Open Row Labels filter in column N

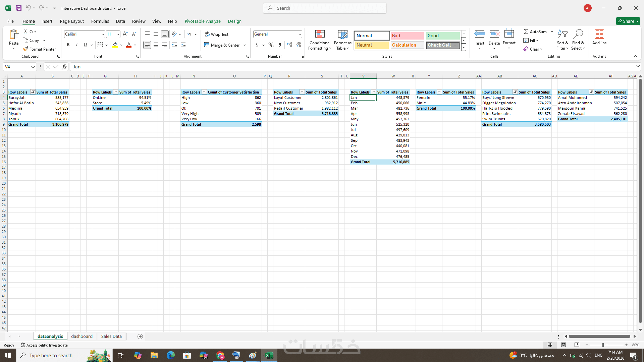tap(204, 92)
